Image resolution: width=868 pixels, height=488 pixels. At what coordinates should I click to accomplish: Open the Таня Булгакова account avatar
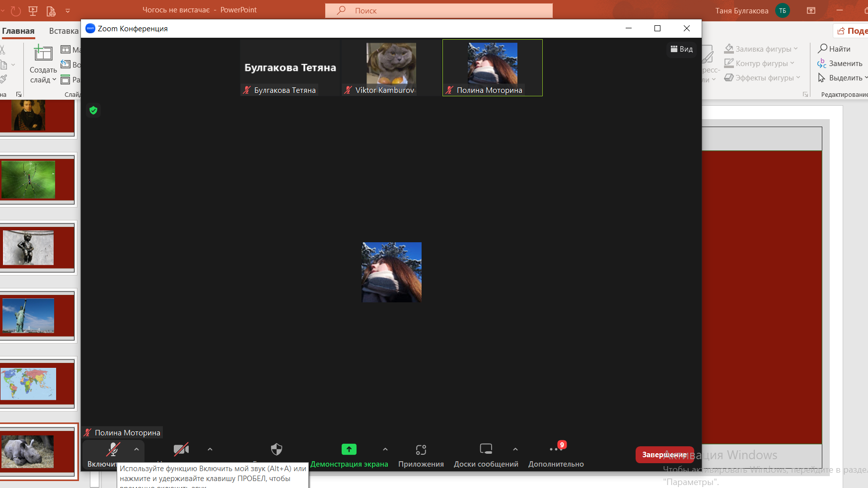pyautogui.click(x=783, y=10)
